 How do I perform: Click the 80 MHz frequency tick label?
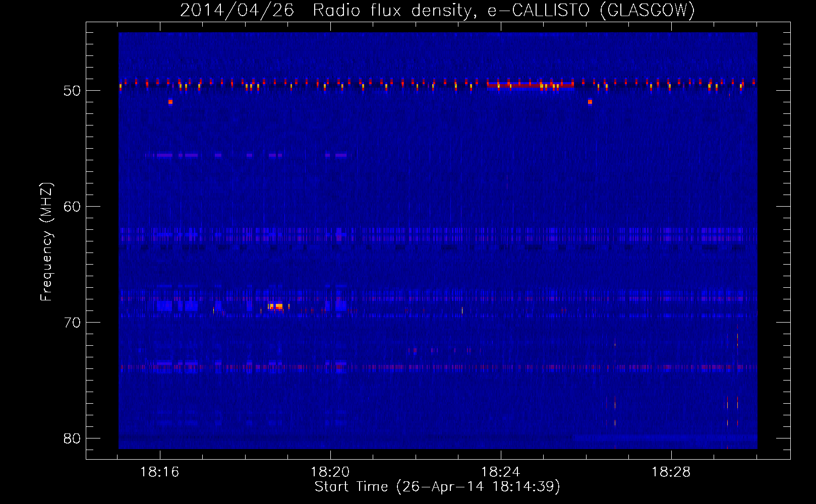[72, 438]
